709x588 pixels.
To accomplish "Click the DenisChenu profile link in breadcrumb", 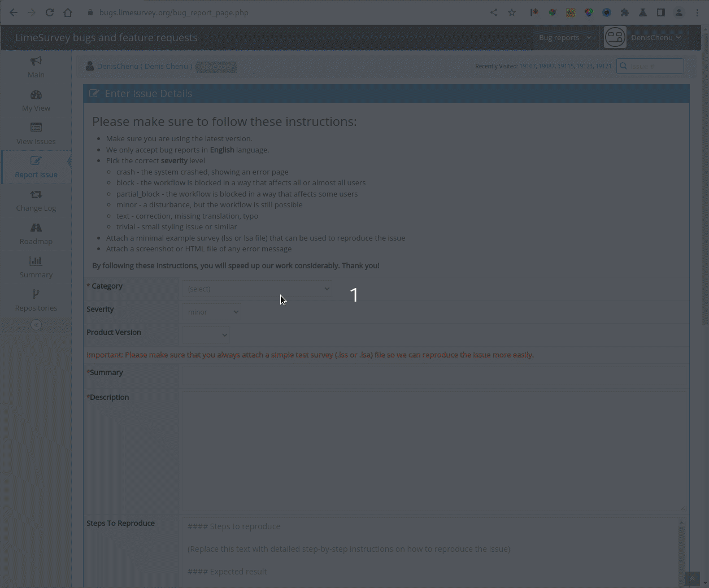I will (117, 66).
